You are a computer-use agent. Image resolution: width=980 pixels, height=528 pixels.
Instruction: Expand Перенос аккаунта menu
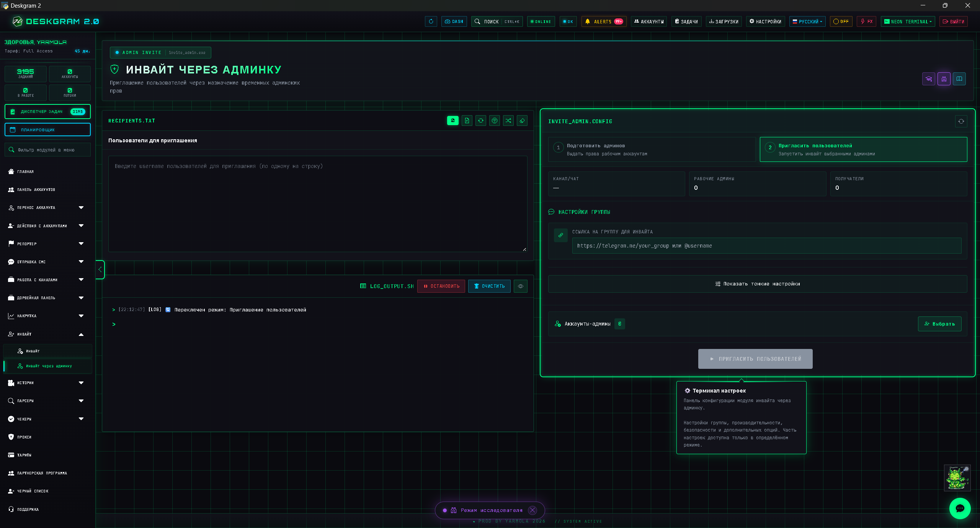click(48, 207)
